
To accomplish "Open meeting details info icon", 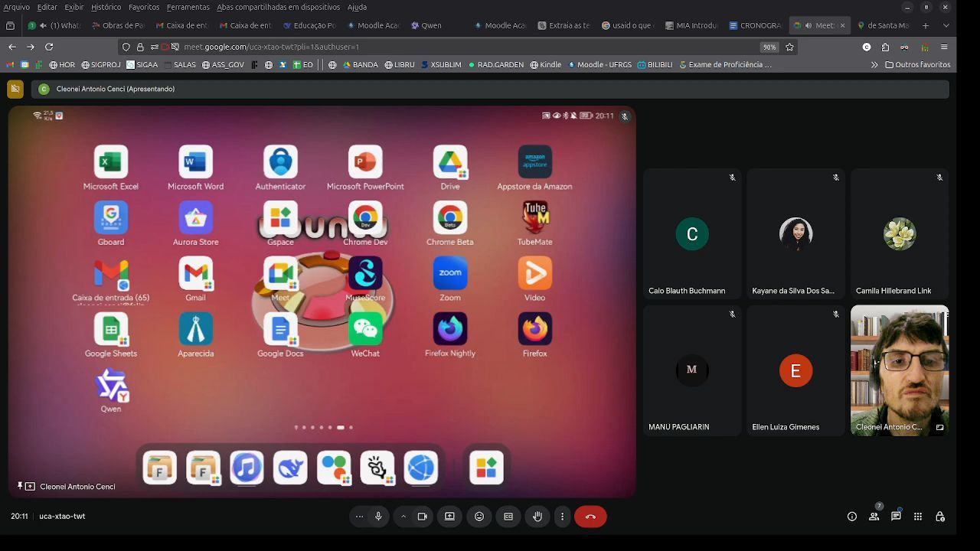I will coord(851,517).
